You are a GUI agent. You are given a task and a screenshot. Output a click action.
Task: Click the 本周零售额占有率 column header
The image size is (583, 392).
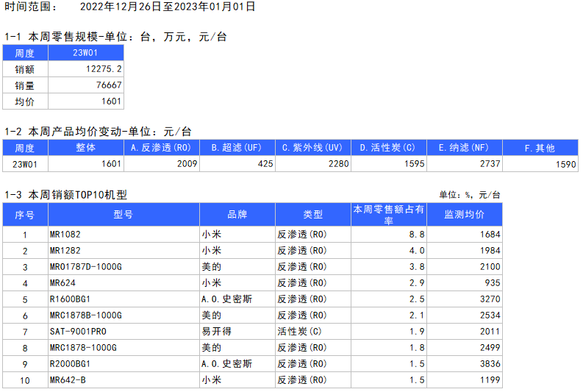coord(388,214)
